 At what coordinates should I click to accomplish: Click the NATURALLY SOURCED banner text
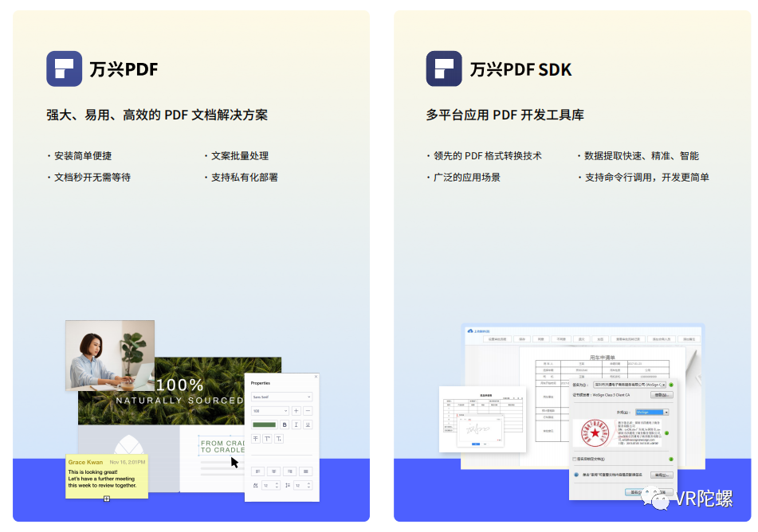click(x=180, y=401)
